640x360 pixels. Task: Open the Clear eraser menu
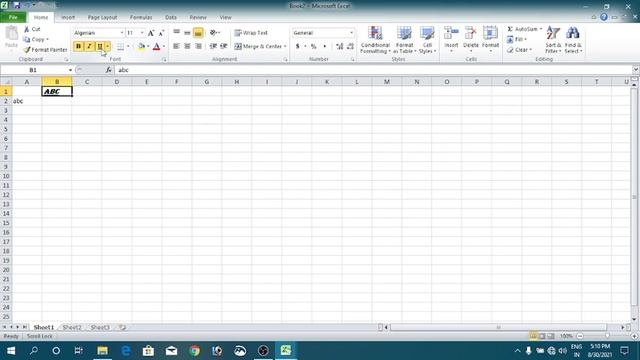pyautogui.click(x=519, y=50)
